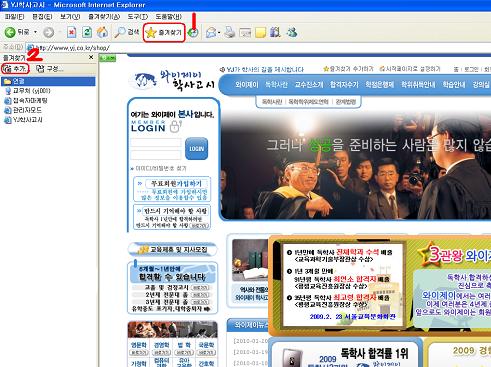Viewport: 491px width, 367px height.
Task: Open the File menu
Action: [14, 16]
